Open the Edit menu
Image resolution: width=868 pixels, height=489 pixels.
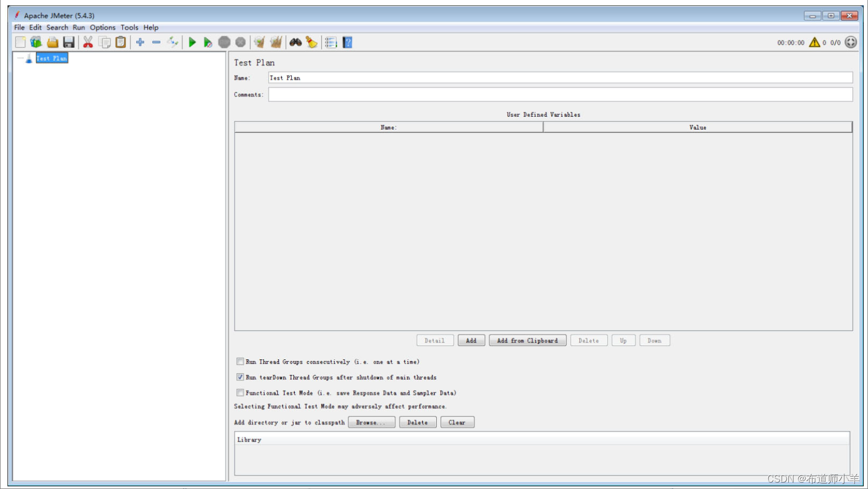coord(36,27)
